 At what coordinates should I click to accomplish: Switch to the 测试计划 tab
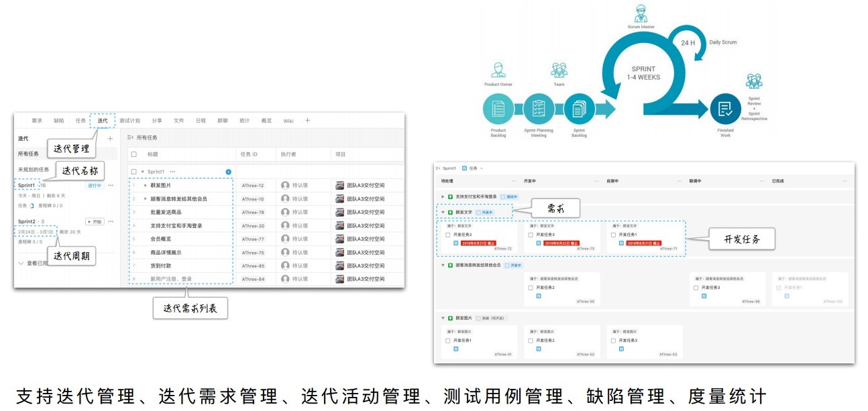(129, 121)
